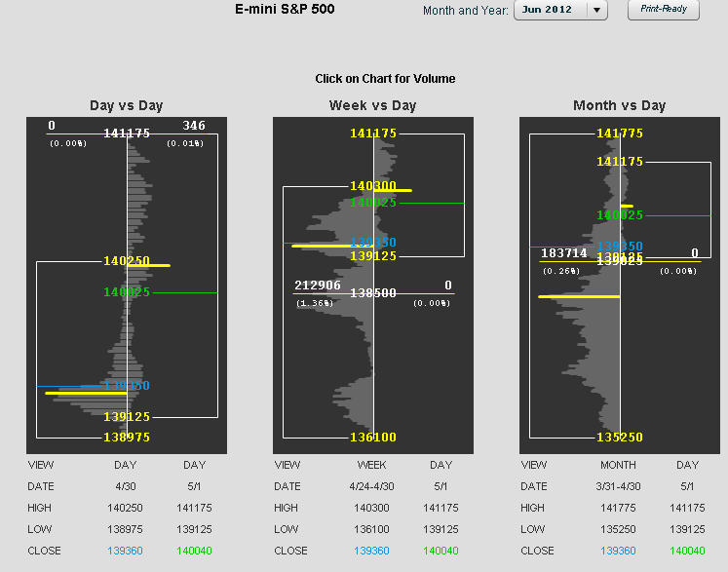This screenshot has height=572, width=728.
Task: Click the 138975 low value in Day table
Action: pyautogui.click(x=125, y=529)
